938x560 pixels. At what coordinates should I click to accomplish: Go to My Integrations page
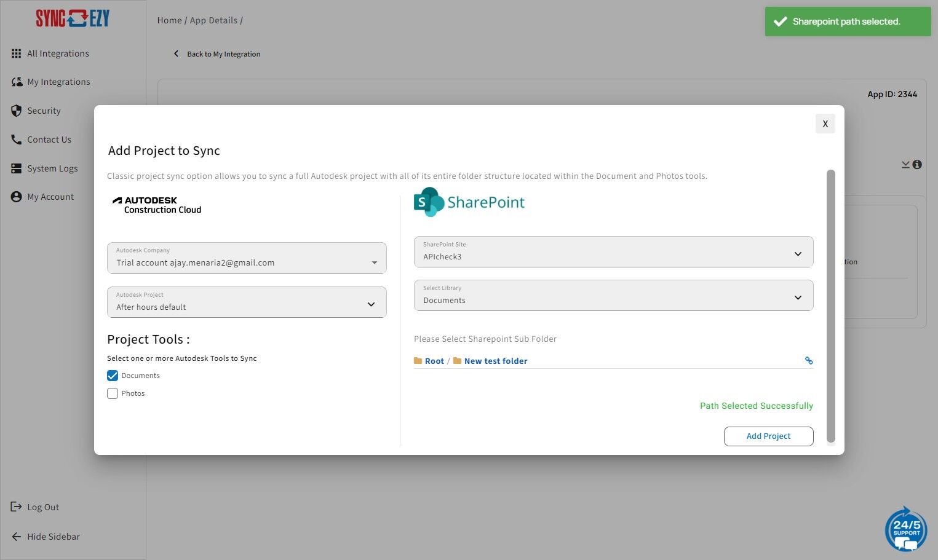(58, 82)
